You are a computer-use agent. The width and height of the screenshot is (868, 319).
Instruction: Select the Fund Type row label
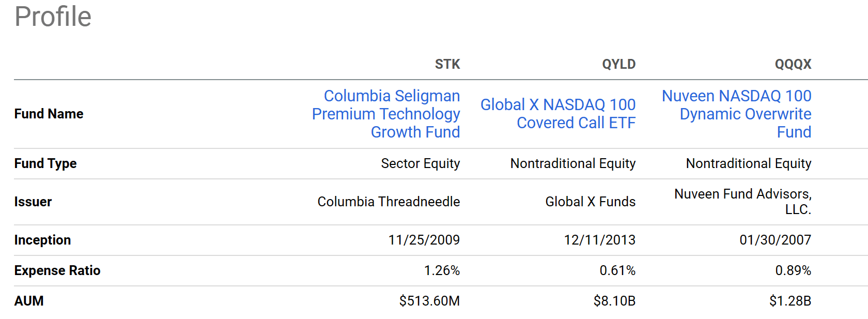[x=45, y=163]
